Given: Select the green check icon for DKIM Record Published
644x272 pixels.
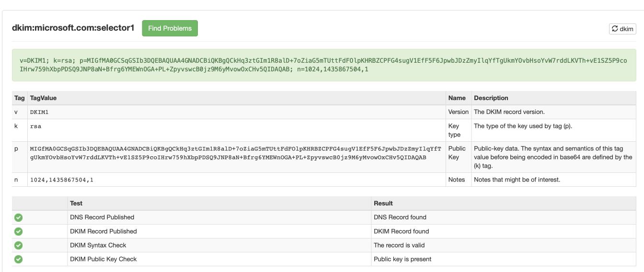Looking at the screenshot, I should click(x=18, y=231).
